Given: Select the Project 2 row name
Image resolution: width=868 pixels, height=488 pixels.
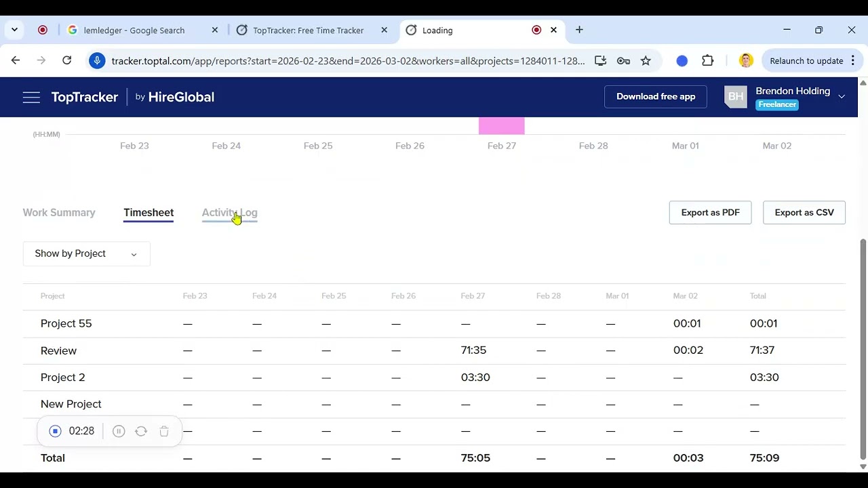Looking at the screenshot, I should [x=62, y=378].
